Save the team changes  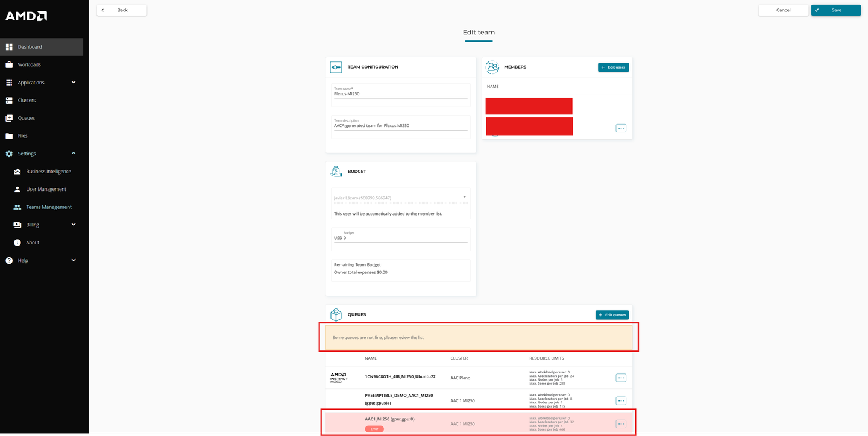click(835, 10)
